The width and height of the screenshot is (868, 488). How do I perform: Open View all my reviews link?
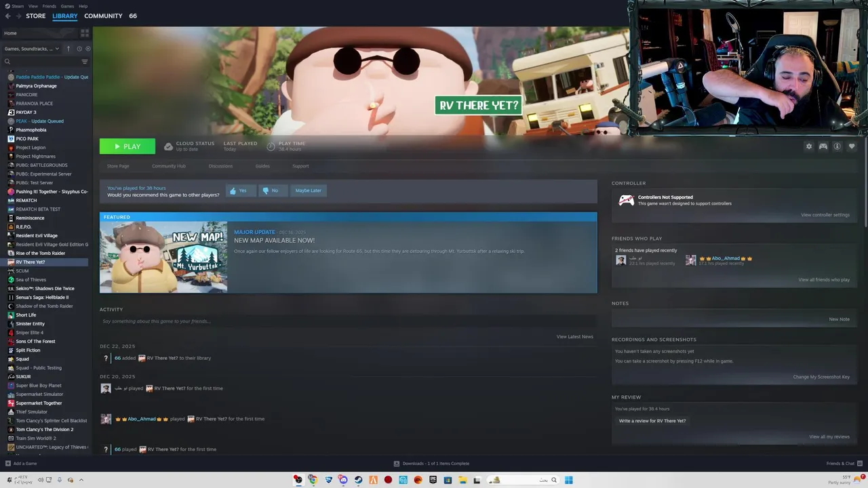[x=829, y=437]
